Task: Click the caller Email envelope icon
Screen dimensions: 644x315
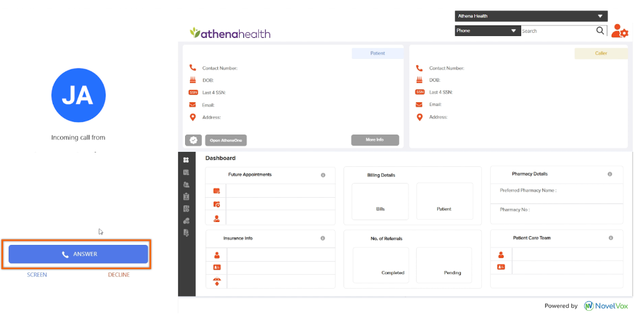Action: point(419,105)
